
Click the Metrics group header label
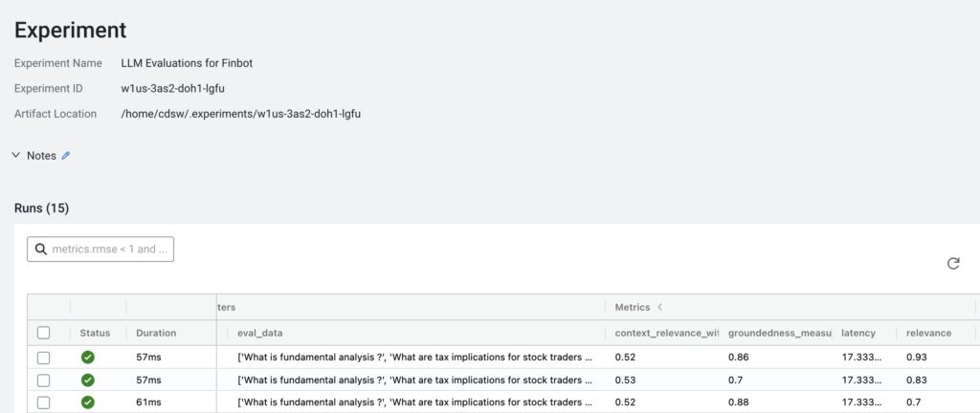633,308
